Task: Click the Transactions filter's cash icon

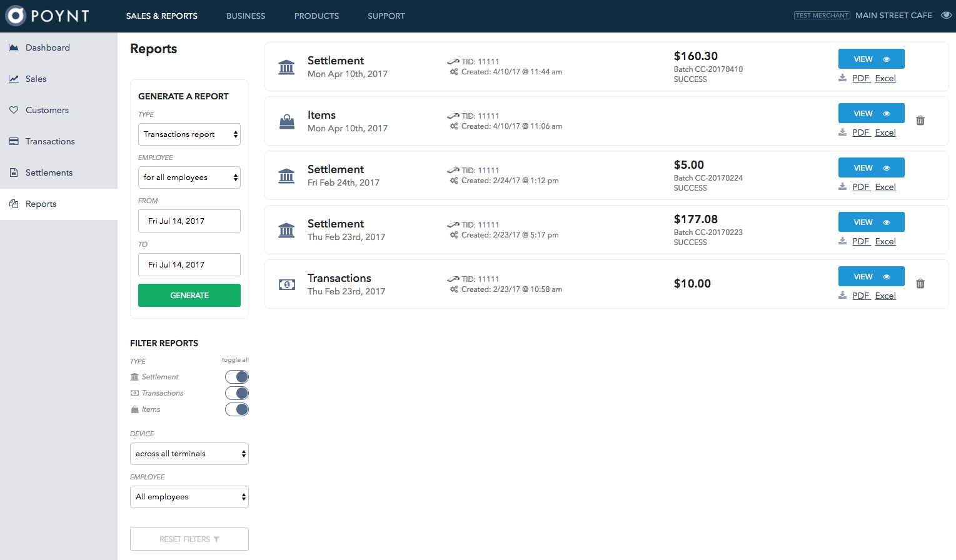Action: 134,393
